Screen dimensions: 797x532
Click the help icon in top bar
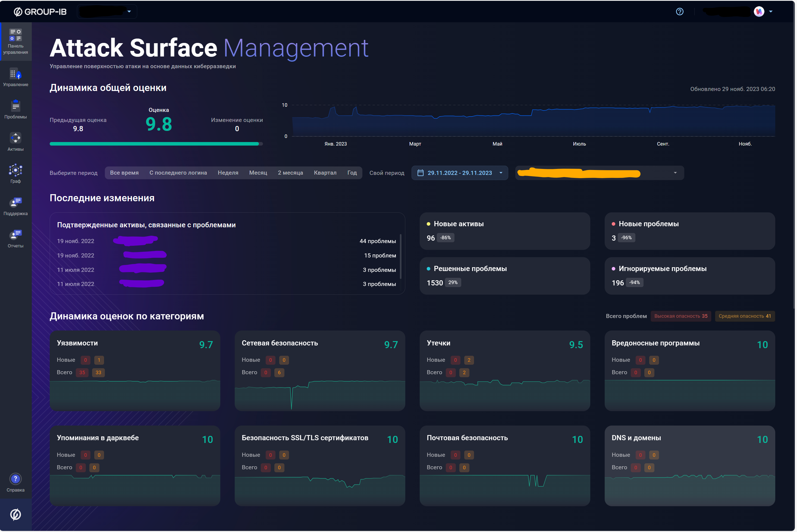(x=680, y=11)
